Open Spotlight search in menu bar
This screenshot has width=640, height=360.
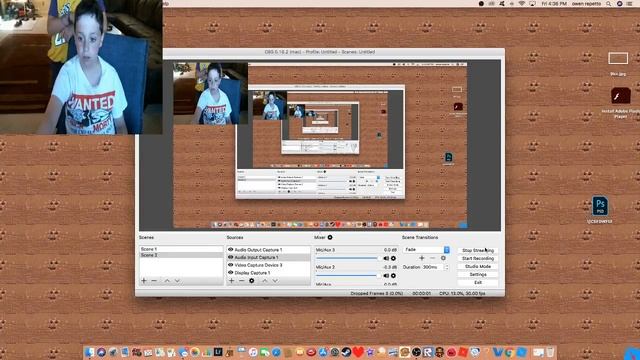click(609, 3)
